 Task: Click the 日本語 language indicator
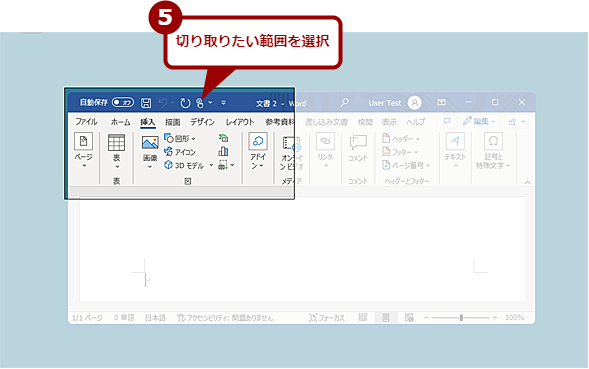click(x=156, y=318)
